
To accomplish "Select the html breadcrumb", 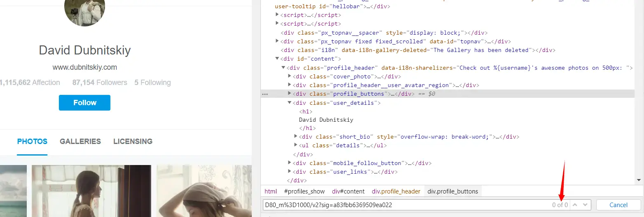I will click(271, 191).
